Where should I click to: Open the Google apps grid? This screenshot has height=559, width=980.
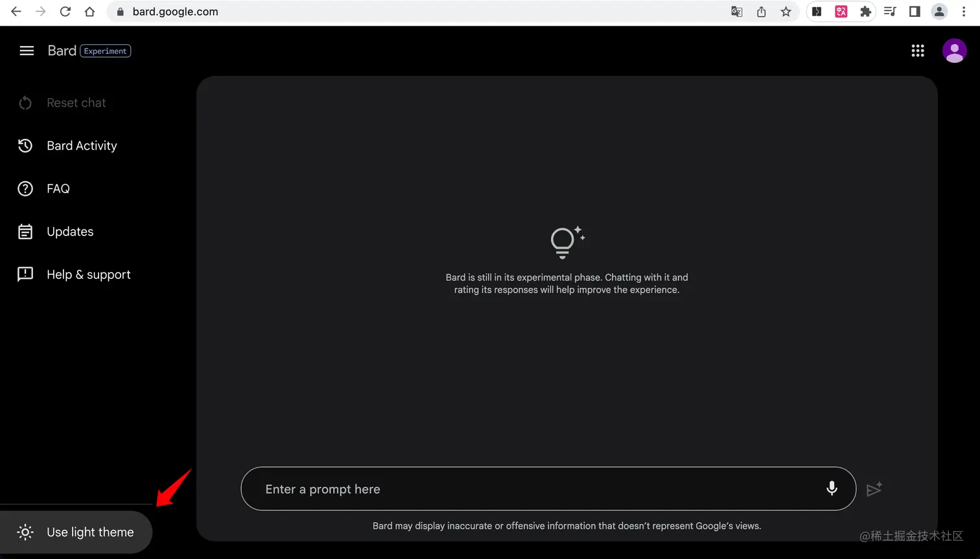pos(918,51)
